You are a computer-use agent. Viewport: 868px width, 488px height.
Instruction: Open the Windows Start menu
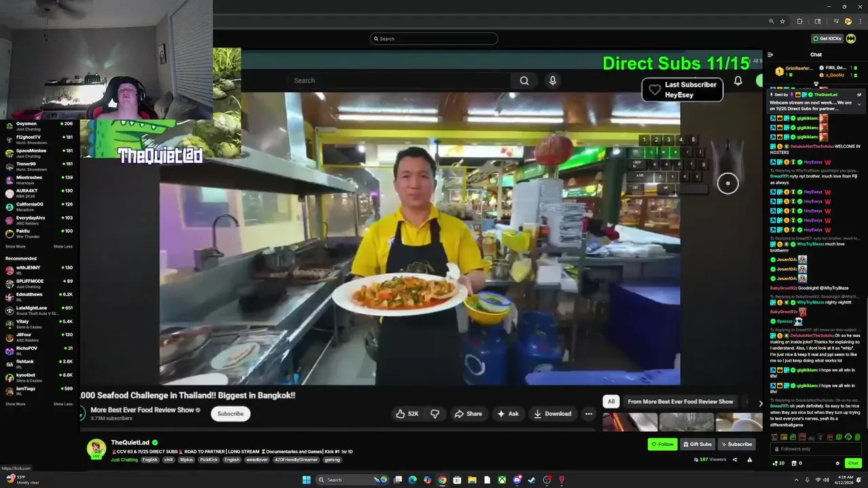point(307,480)
